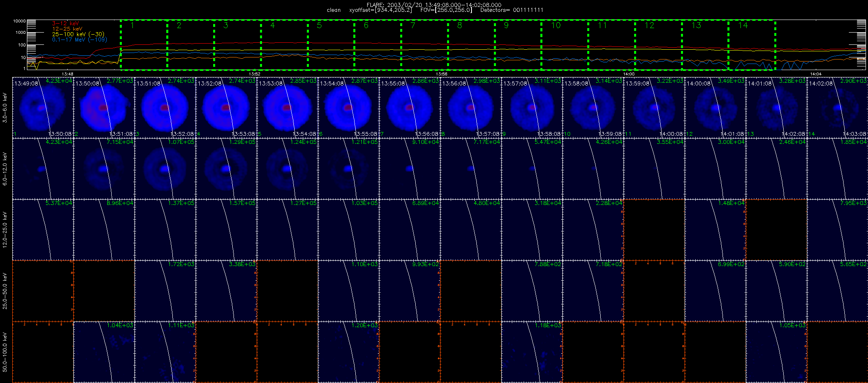Click the 13:56 time axis label
The width and height of the screenshot is (868, 383).
(x=441, y=74)
